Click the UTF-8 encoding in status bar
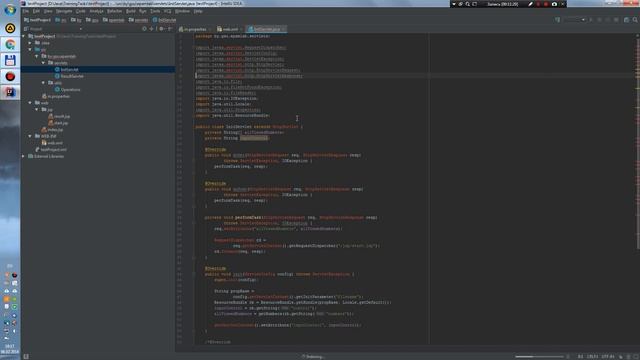Viewport: 640px width, 360px height. (x=608, y=357)
